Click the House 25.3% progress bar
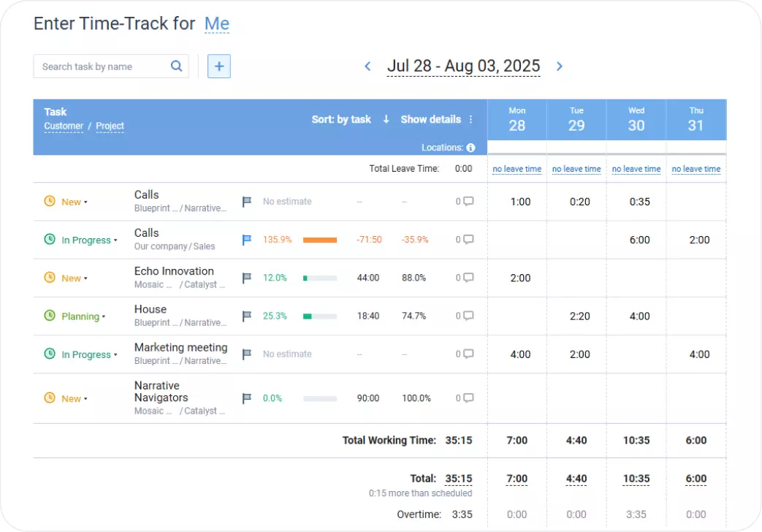Viewport: 762px width, 532px height. click(x=320, y=316)
